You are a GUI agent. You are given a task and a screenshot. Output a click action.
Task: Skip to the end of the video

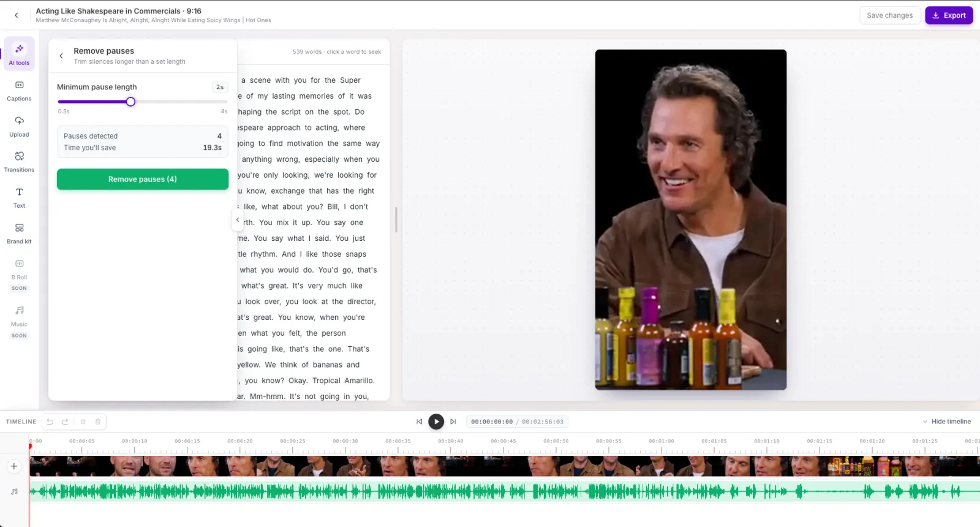(453, 422)
